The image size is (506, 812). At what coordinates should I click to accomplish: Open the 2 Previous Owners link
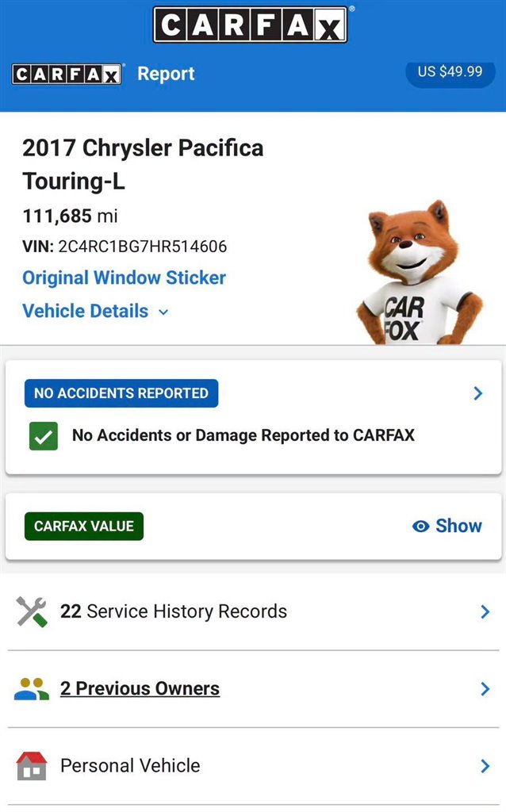[140, 689]
